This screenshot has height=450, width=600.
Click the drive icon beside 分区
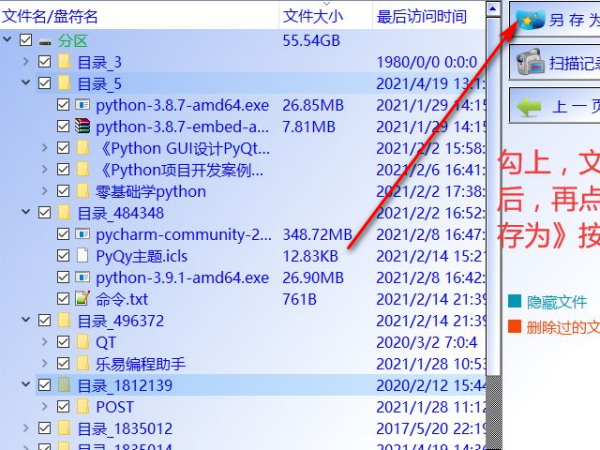click(45, 42)
